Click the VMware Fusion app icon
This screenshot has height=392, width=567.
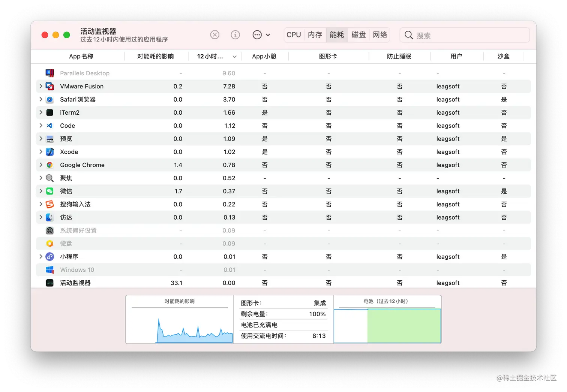coord(49,86)
